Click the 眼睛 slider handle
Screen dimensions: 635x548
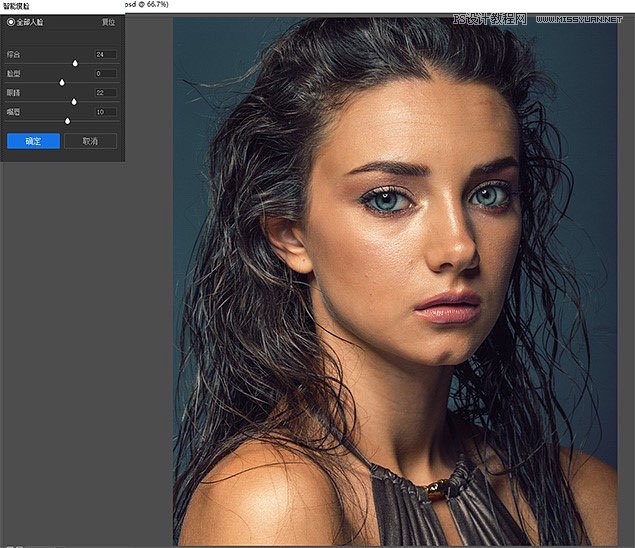coord(74,101)
